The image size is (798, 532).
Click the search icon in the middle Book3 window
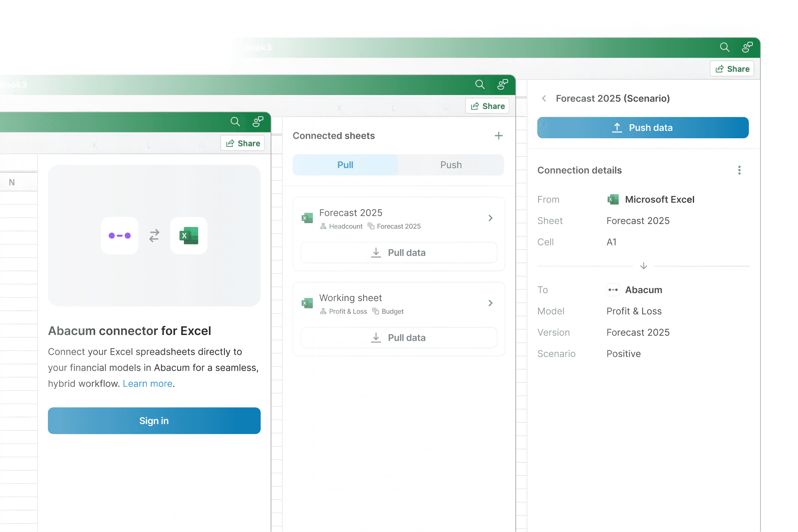[480, 85]
